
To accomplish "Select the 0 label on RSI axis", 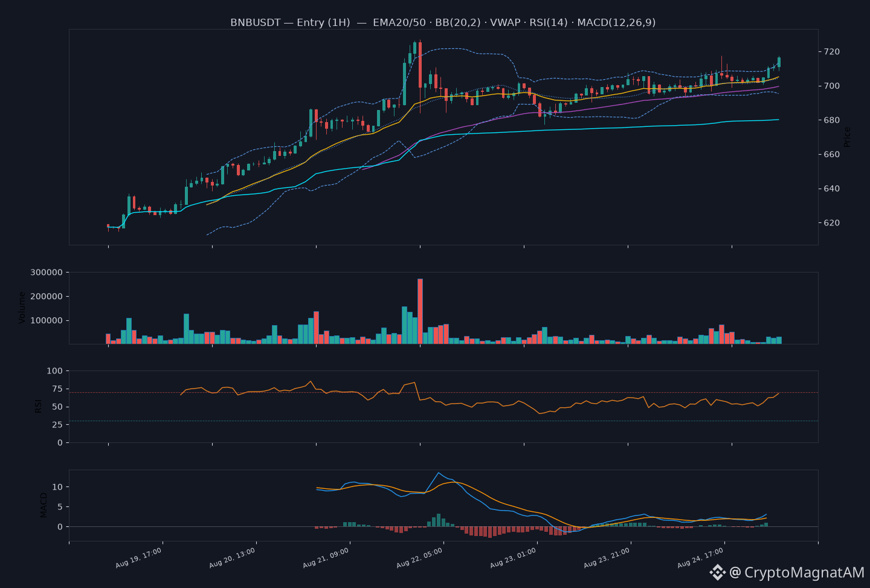I will pos(60,443).
